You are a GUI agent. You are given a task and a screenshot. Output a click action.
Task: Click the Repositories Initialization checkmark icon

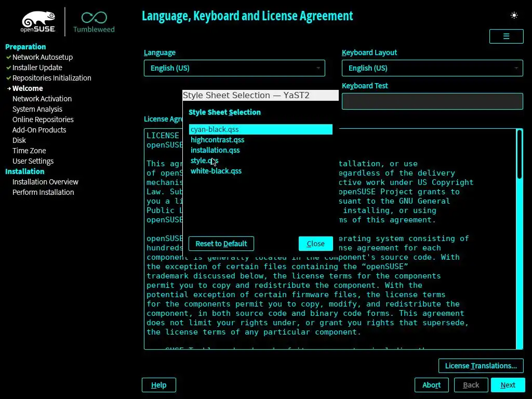click(9, 78)
